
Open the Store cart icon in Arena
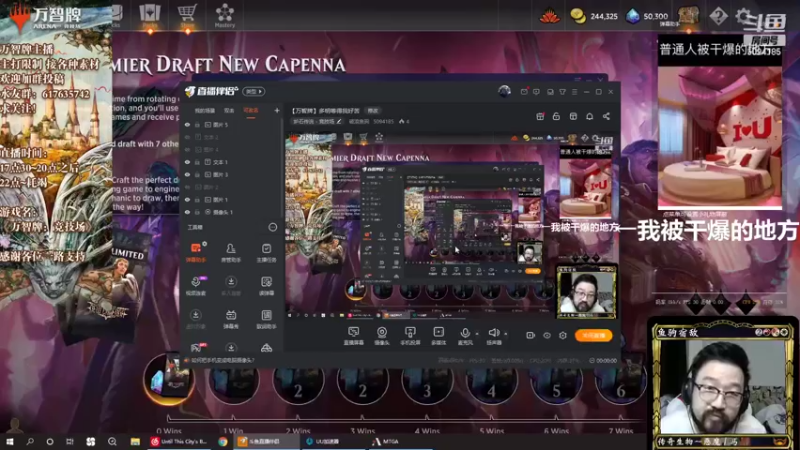click(187, 16)
